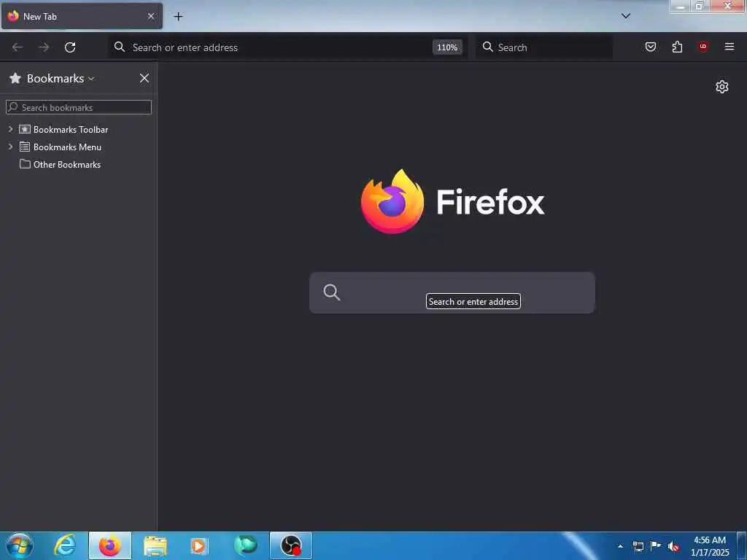Click the Search bookmarks field

[79, 107]
